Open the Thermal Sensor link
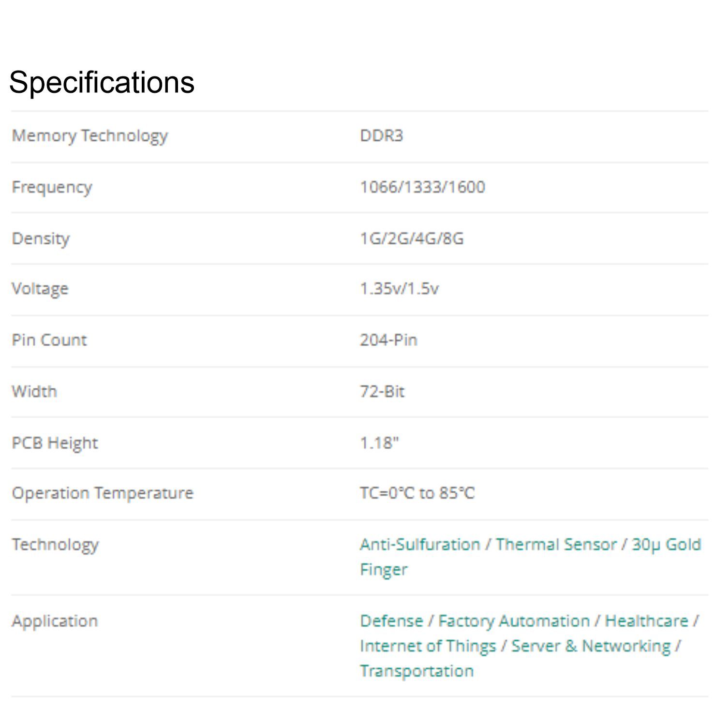 (556, 544)
